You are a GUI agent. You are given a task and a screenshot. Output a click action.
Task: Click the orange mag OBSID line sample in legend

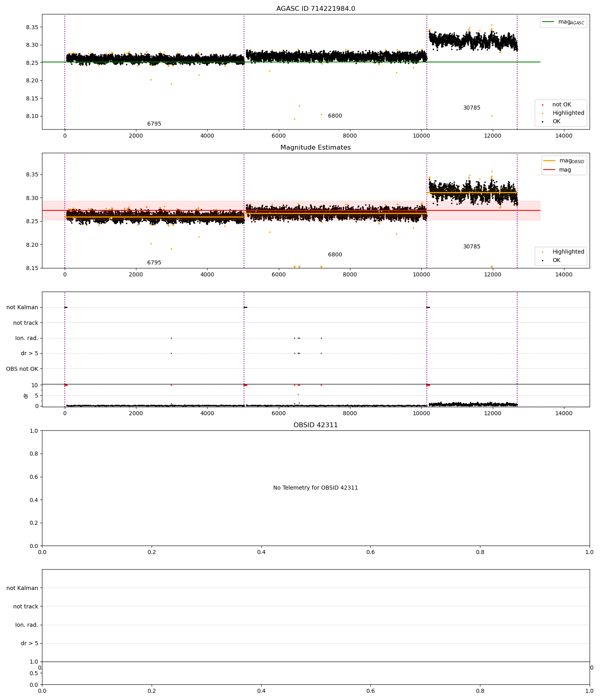pyautogui.click(x=550, y=161)
